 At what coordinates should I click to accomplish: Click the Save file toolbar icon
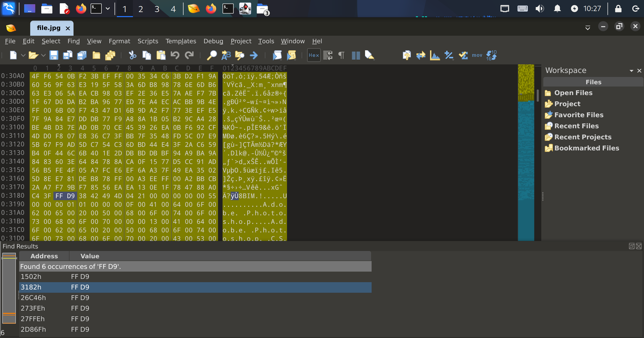[x=54, y=55]
